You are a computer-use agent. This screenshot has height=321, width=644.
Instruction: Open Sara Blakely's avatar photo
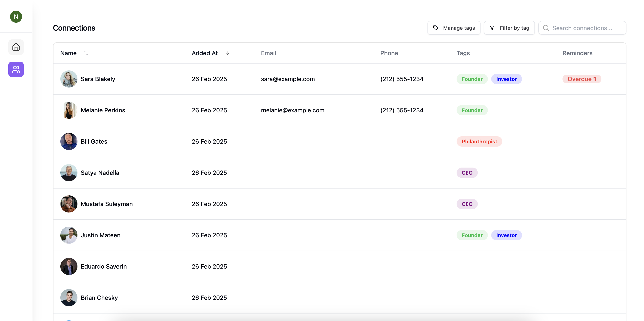point(69,79)
